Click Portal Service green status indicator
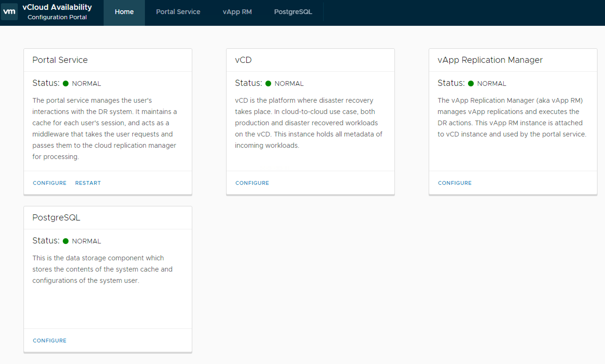This screenshot has height=364, width=605. coord(65,84)
